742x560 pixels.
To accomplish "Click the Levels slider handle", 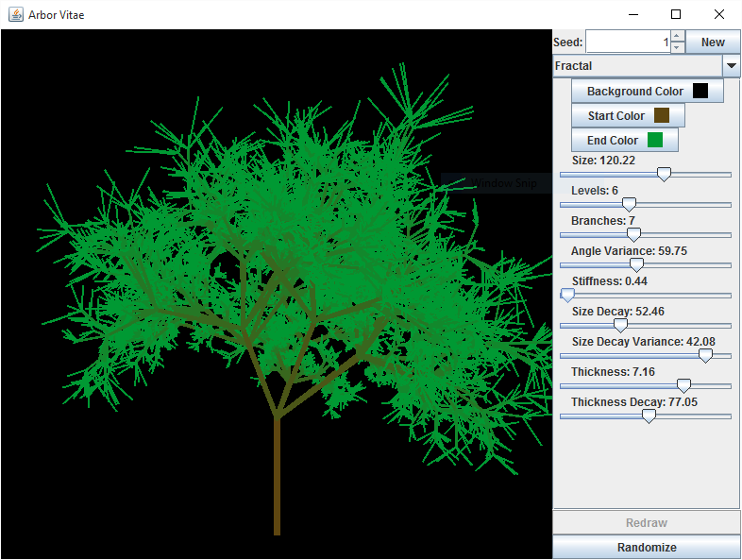I will coord(629,205).
